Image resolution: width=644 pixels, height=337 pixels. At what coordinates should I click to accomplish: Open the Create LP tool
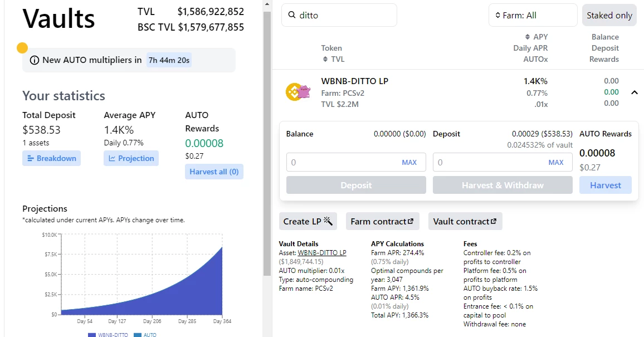tap(308, 221)
